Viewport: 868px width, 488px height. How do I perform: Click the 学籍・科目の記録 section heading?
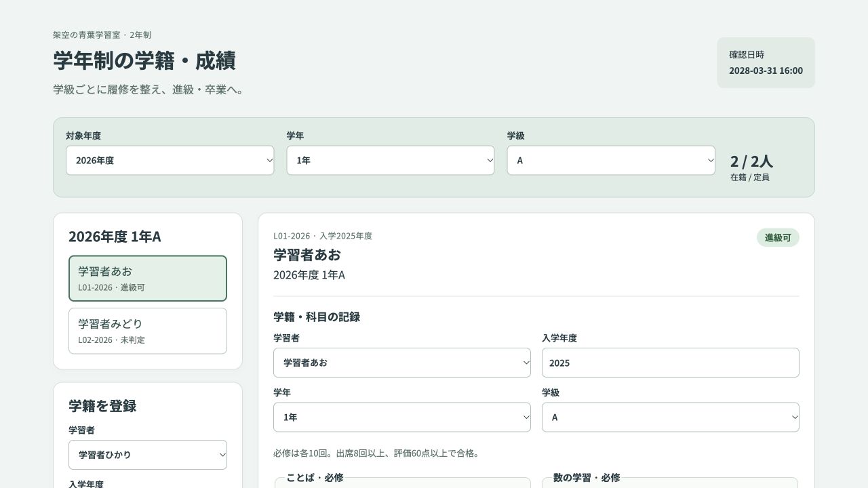[317, 317]
